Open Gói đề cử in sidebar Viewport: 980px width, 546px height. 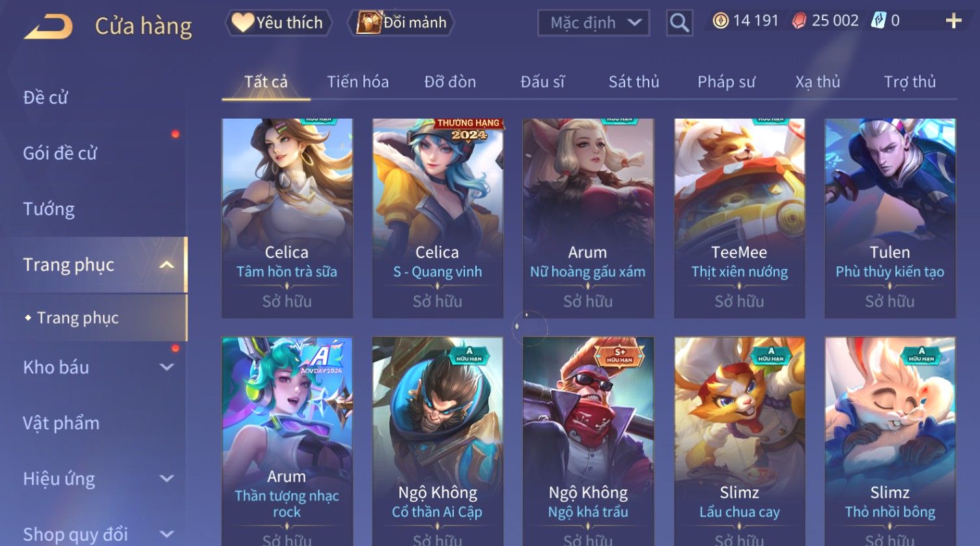pos(60,153)
